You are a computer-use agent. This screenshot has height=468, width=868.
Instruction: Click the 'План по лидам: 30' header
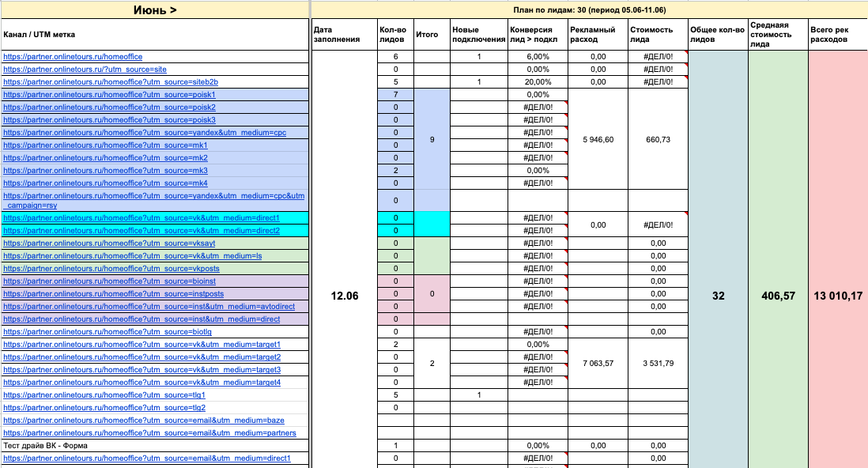[x=589, y=9]
